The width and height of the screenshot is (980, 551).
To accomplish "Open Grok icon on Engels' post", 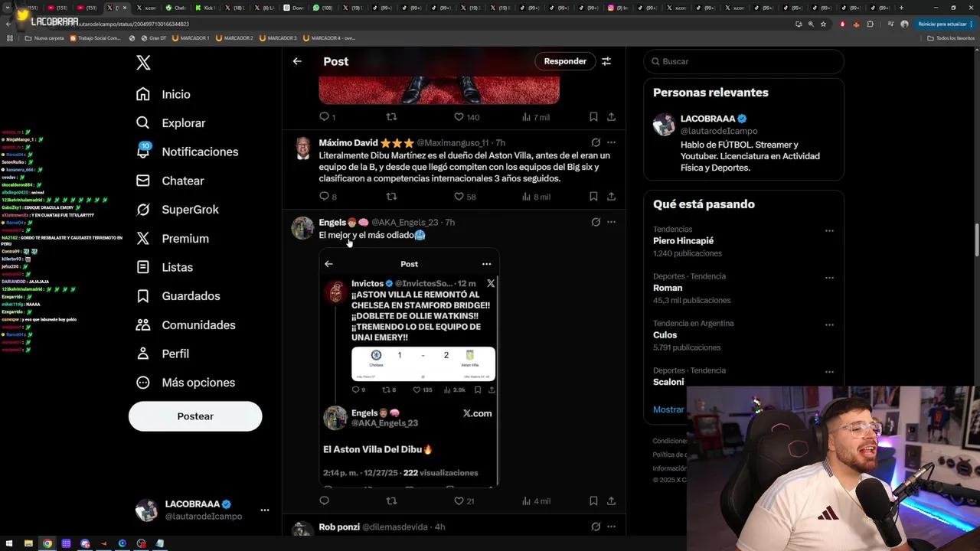I will click(x=596, y=222).
